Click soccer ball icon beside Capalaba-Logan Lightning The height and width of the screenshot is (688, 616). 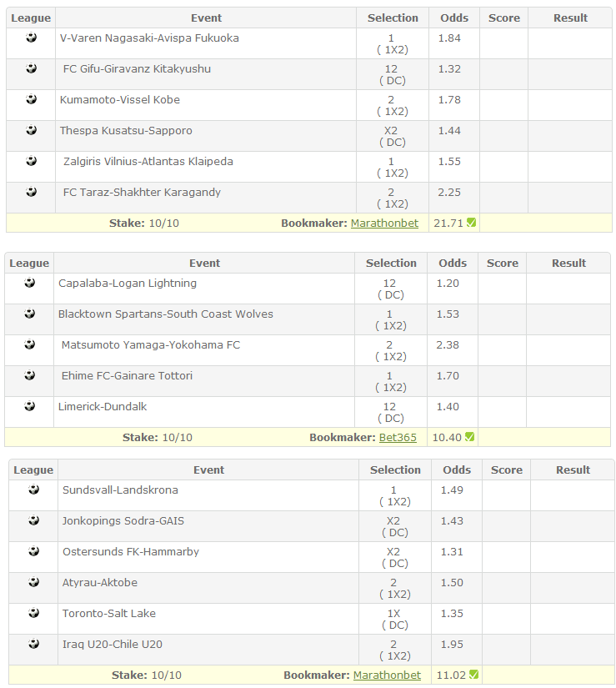(29, 283)
